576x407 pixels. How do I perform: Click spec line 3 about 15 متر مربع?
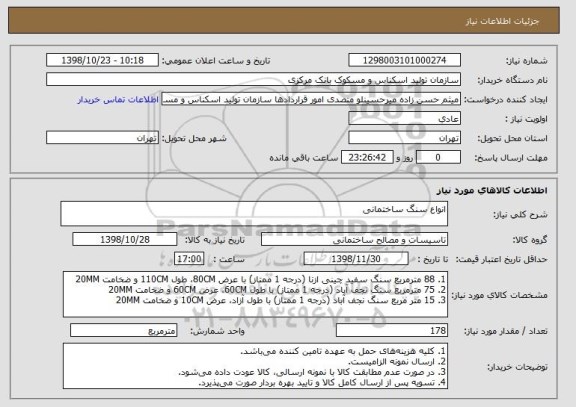(x=281, y=300)
